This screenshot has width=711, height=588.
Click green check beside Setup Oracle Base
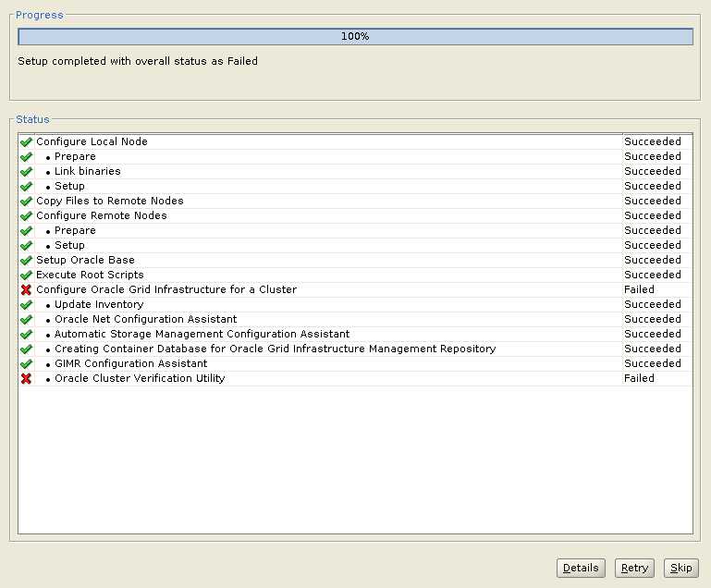[26, 260]
